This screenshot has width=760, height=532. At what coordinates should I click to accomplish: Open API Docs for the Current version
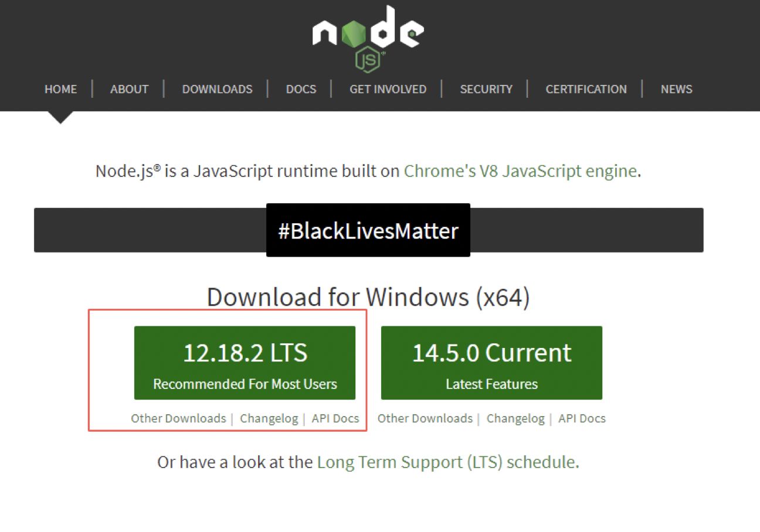click(582, 418)
